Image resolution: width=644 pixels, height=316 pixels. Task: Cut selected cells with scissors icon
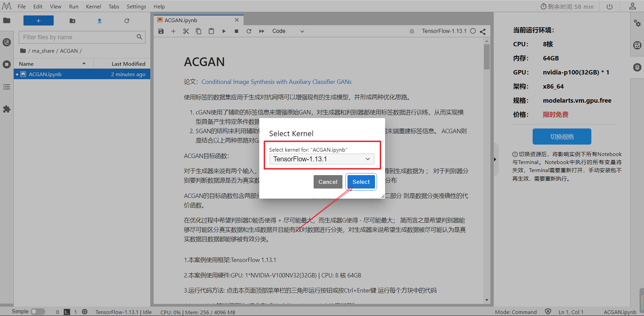click(186, 31)
